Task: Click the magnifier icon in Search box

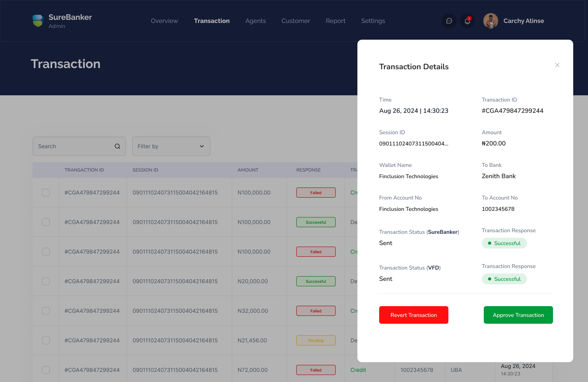Action: click(x=117, y=146)
